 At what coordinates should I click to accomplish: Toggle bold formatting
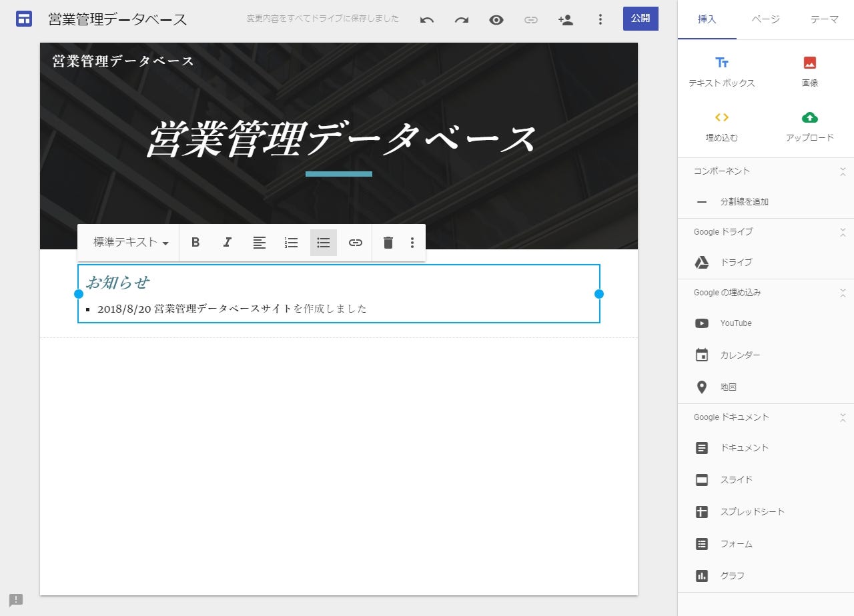(195, 243)
